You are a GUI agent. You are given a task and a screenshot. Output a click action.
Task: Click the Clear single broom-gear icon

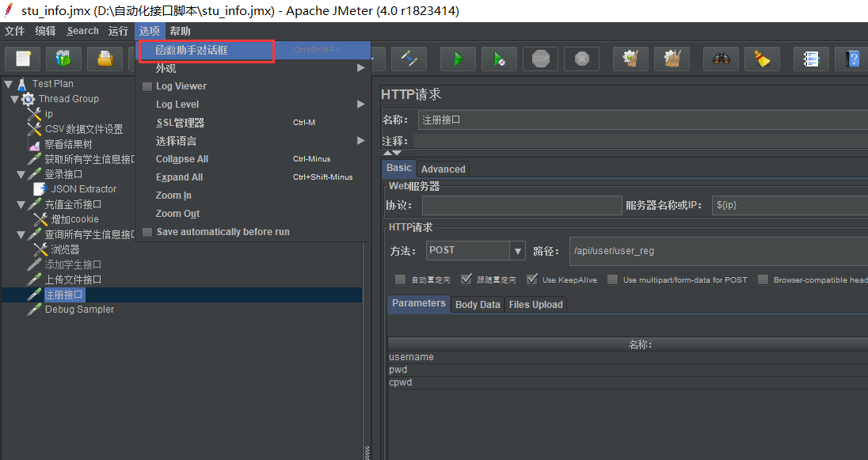[x=630, y=59]
